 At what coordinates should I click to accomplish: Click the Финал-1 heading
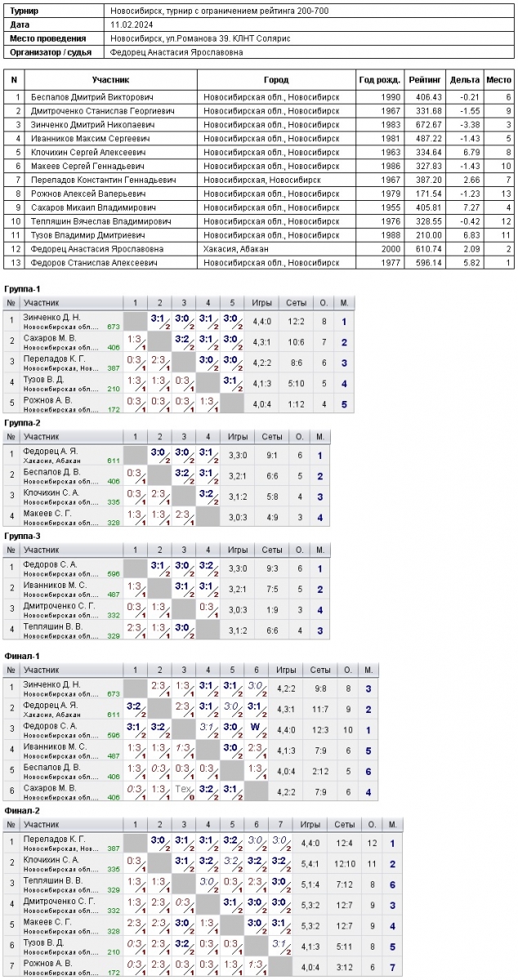tap(22, 656)
